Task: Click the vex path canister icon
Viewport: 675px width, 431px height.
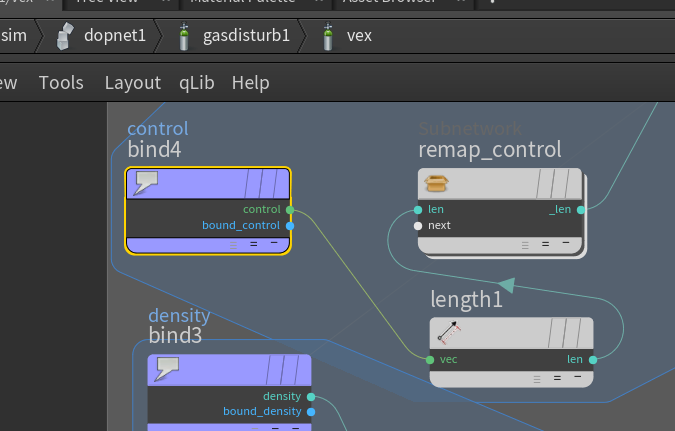Action: 328,36
